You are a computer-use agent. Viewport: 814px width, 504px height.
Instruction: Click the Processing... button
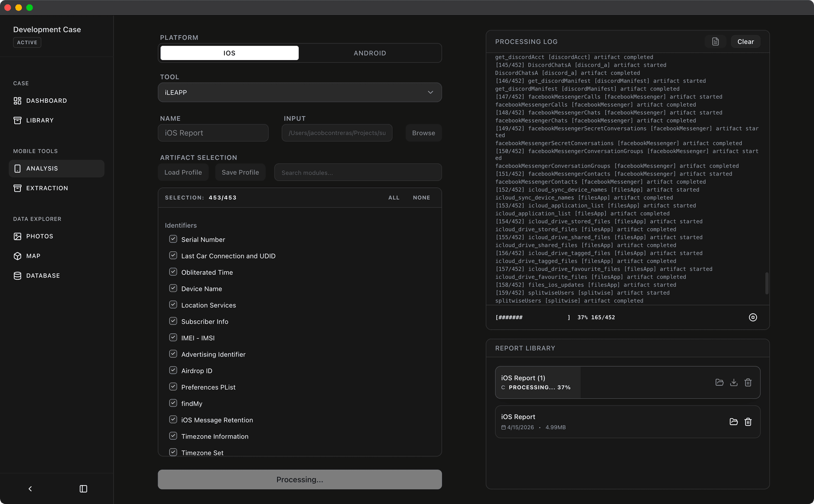pos(300,480)
